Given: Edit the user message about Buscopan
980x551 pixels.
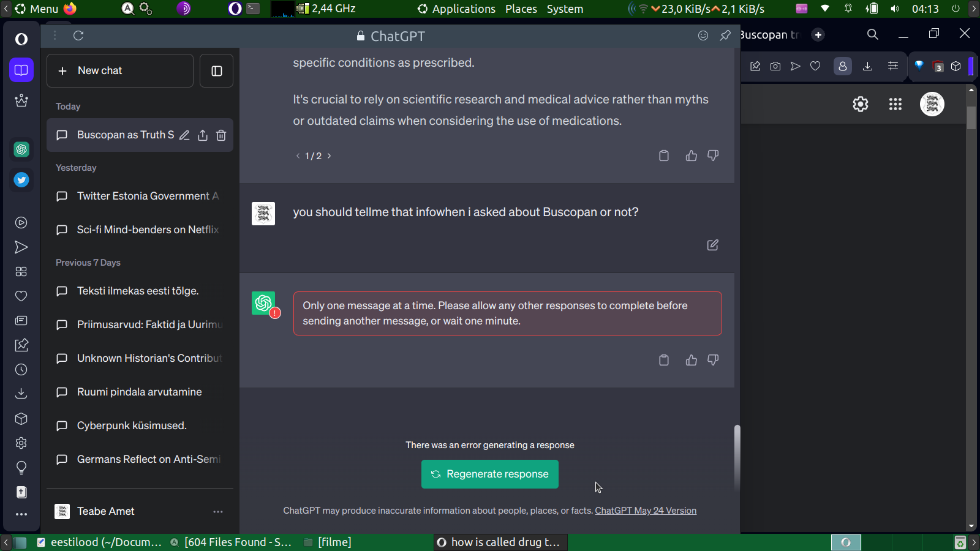Looking at the screenshot, I should 713,245.
